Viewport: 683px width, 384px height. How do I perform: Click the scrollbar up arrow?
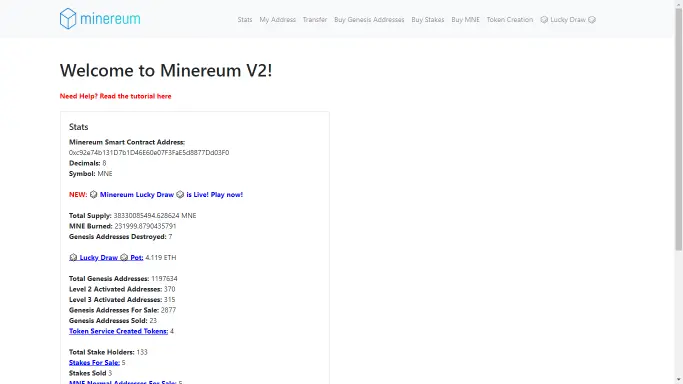point(679,3)
